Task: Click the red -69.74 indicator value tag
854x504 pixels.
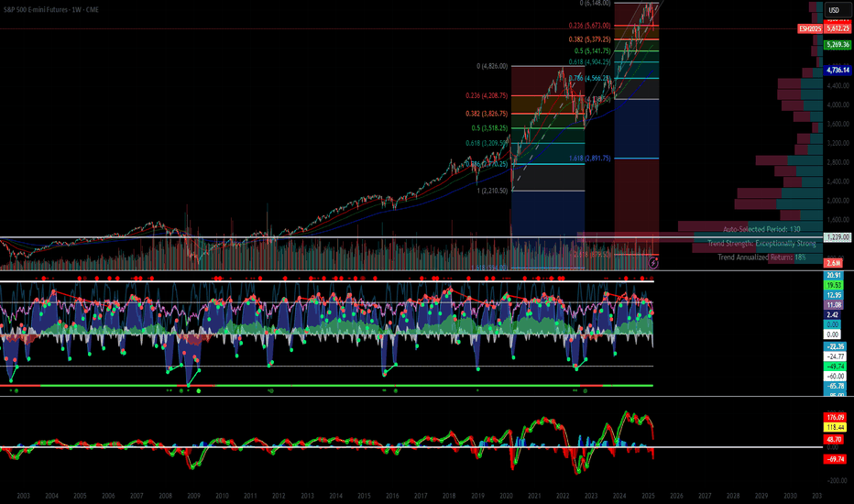Action: [836, 459]
